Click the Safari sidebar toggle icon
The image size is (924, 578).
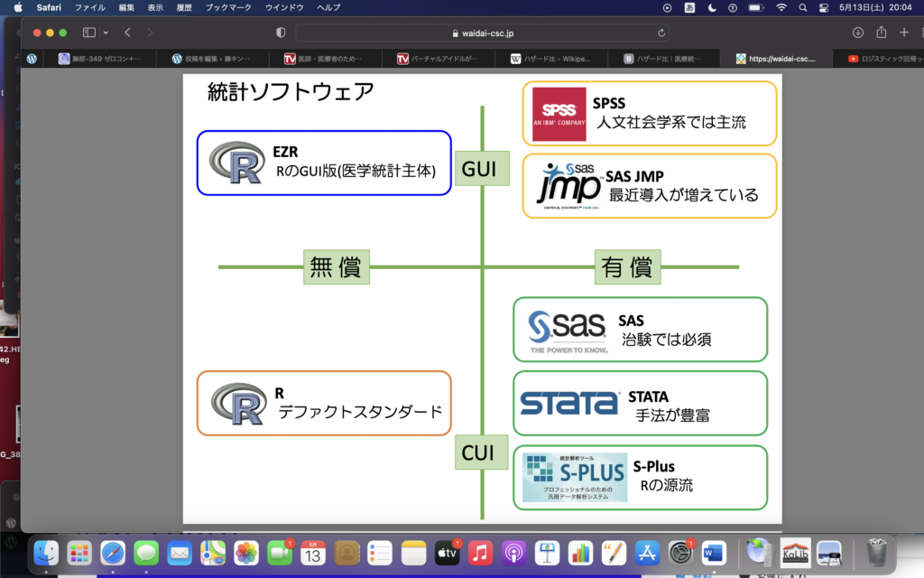(x=88, y=33)
